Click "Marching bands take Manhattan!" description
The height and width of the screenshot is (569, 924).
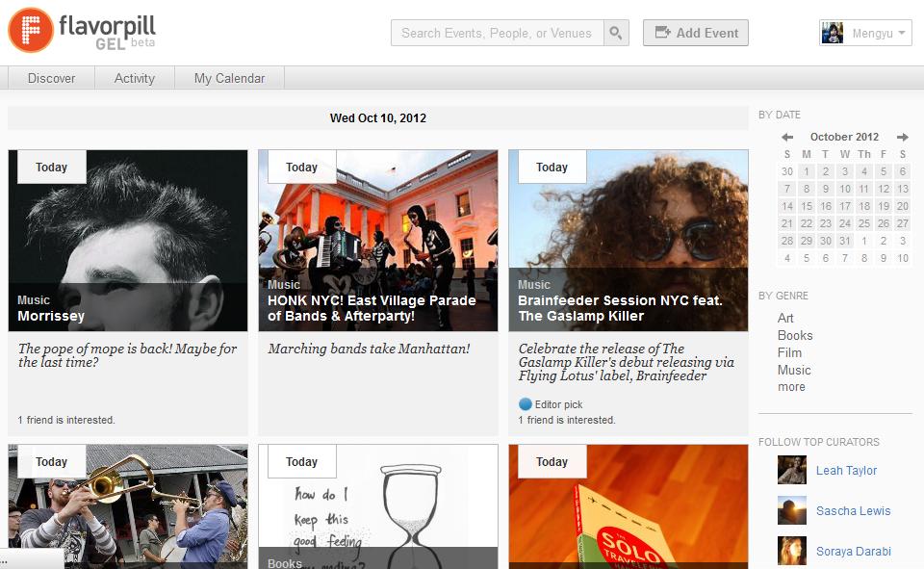(x=369, y=349)
